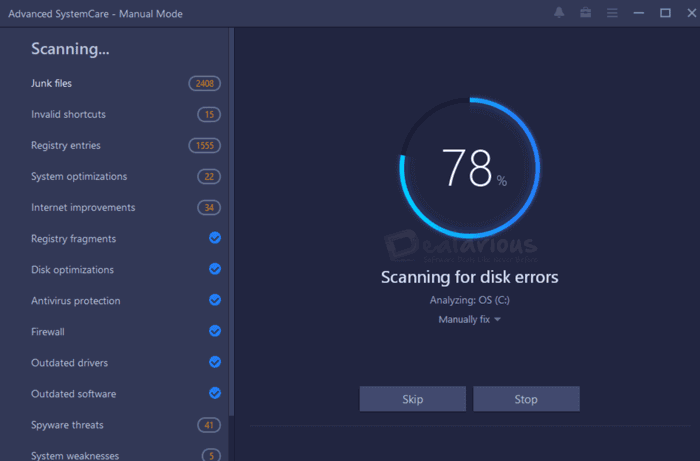Select the Firewall label
The width and height of the screenshot is (700, 461).
tap(48, 332)
